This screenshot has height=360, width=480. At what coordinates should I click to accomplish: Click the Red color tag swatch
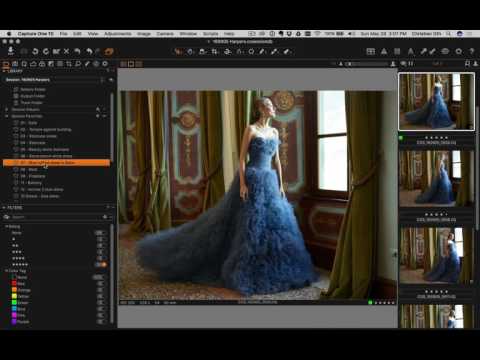point(14,283)
